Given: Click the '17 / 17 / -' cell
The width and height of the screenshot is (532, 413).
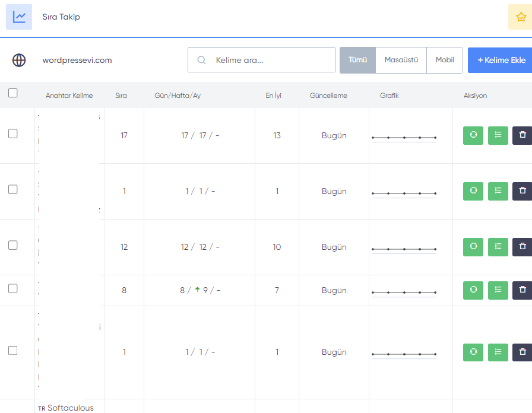Looking at the screenshot, I should coord(200,136).
